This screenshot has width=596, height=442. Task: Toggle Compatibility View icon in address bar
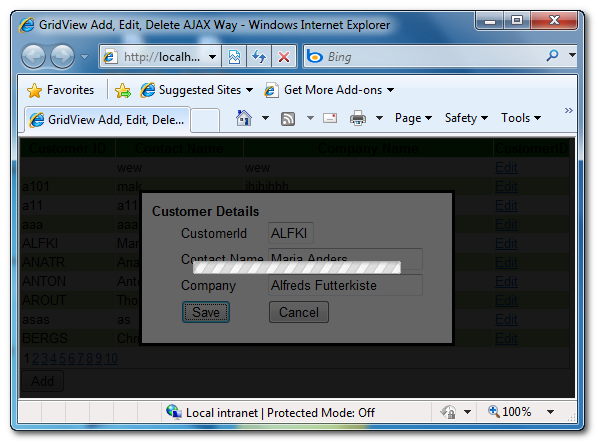click(234, 57)
